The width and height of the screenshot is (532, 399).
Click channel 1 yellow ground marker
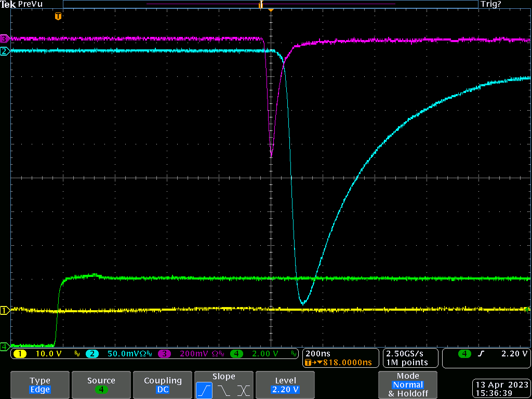(x=5, y=311)
